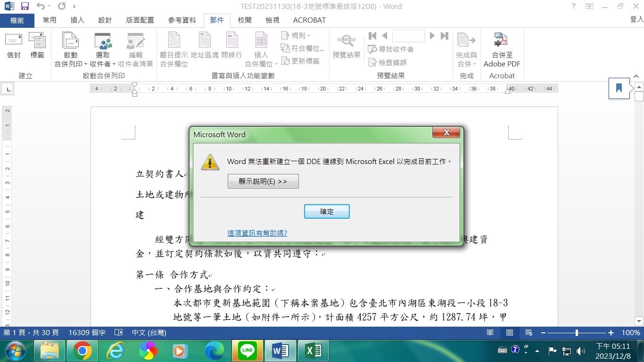Click 更新標籤 update labels icon

click(300, 61)
